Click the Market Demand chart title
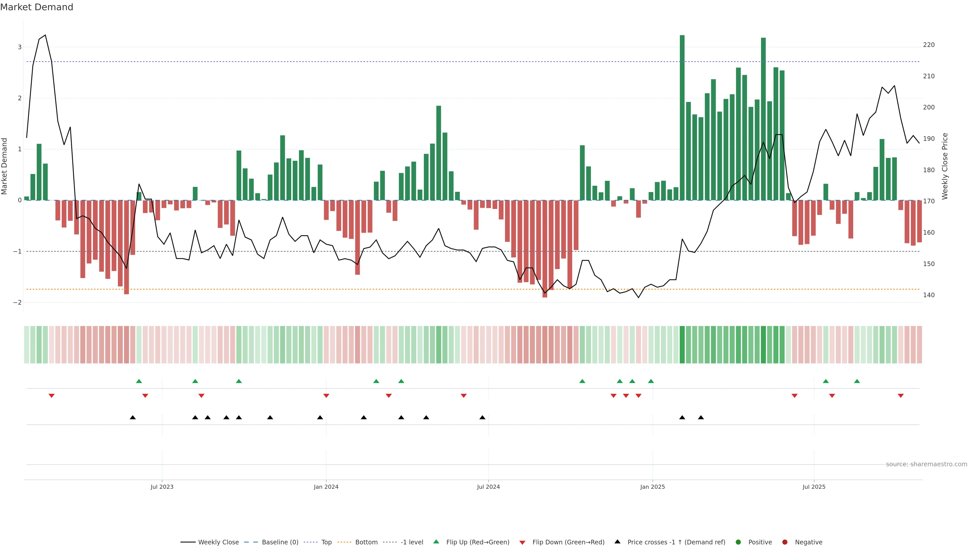 click(x=36, y=7)
